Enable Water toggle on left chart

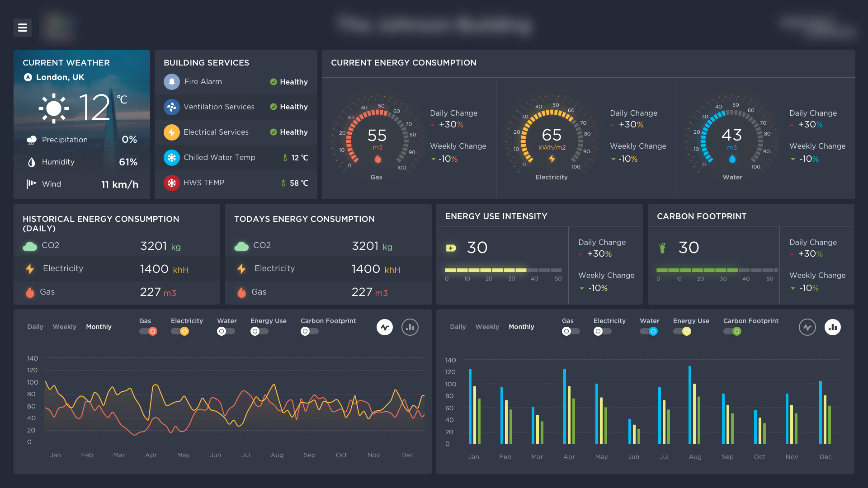tap(226, 331)
